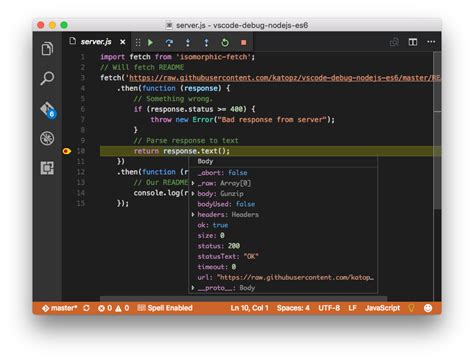Open the Source Control (Git) view
Viewport: 474px width, 361px height.
(x=48, y=110)
